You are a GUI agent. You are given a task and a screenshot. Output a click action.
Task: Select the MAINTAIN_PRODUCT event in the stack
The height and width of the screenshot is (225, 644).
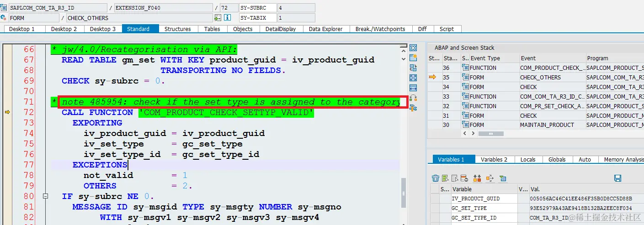(x=552, y=125)
